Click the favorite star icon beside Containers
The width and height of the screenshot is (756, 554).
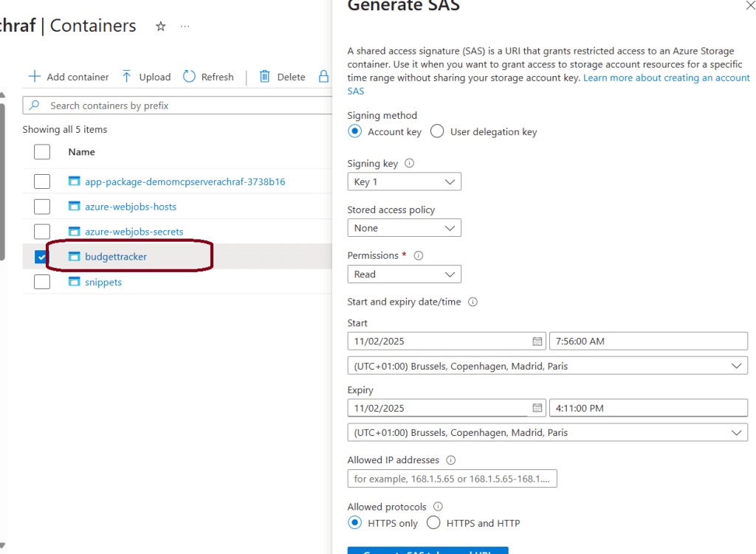(160, 27)
